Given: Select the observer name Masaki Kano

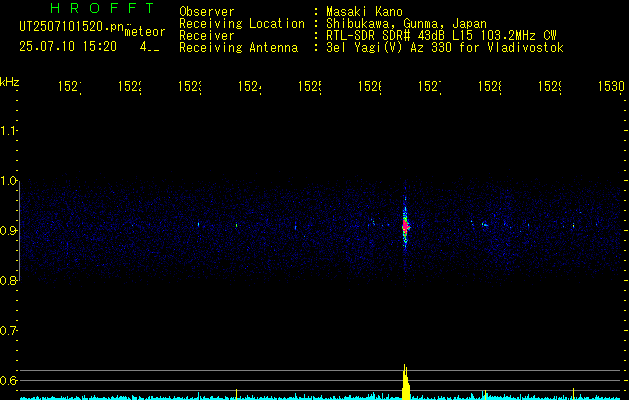Looking at the screenshot, I should coord(364,12).
